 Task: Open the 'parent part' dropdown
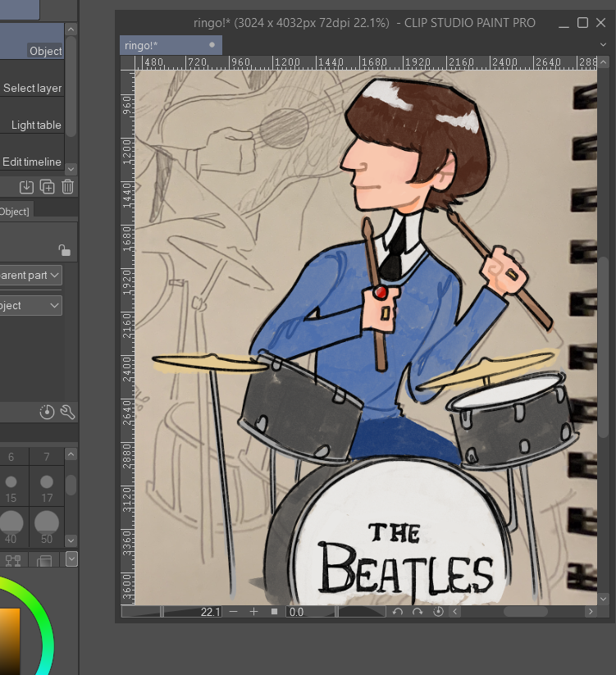point(30,275)
